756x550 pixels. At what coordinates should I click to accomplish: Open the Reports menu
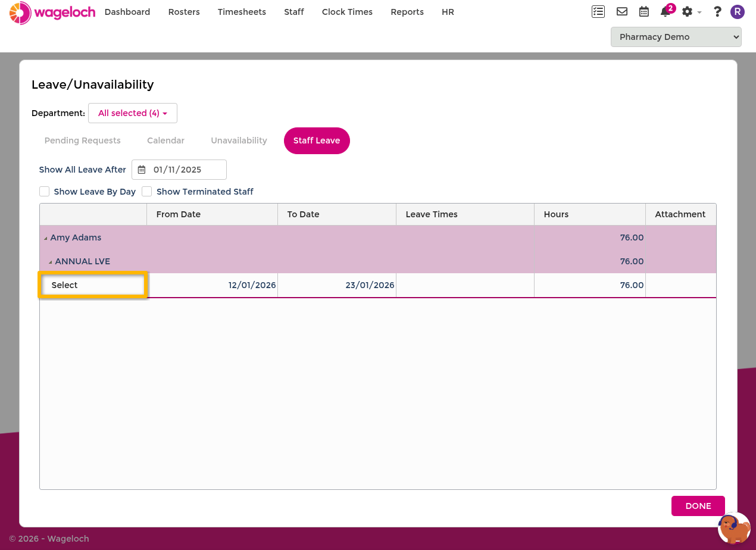pos(407,12)
